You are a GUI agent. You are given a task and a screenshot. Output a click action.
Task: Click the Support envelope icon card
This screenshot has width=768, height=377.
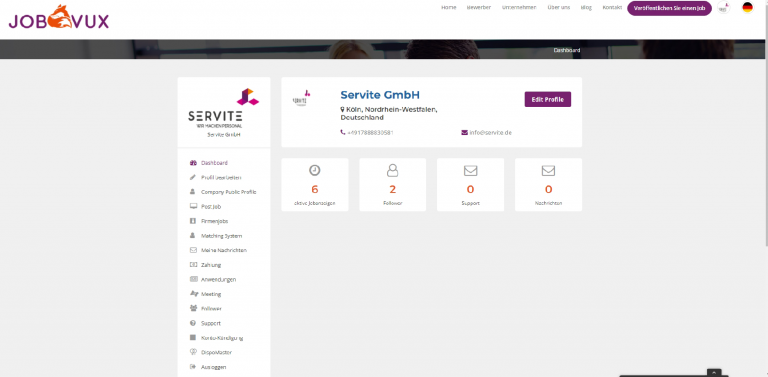[470, 185]
